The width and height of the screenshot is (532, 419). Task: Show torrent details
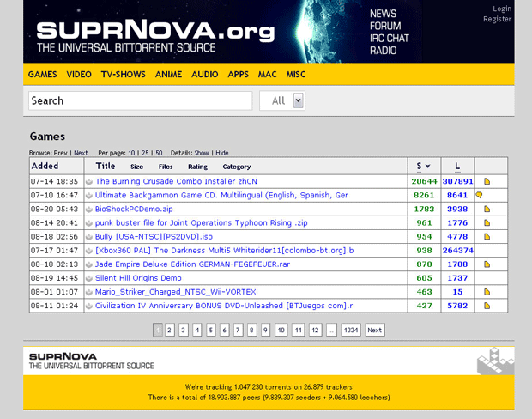(x=202, y=153)
